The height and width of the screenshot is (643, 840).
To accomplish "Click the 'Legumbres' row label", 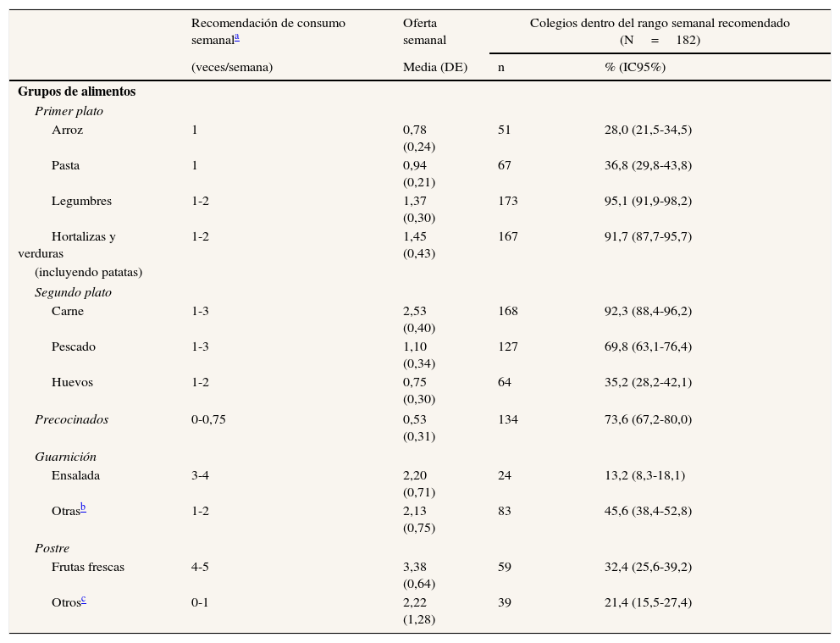I will [x=81, y=201].
